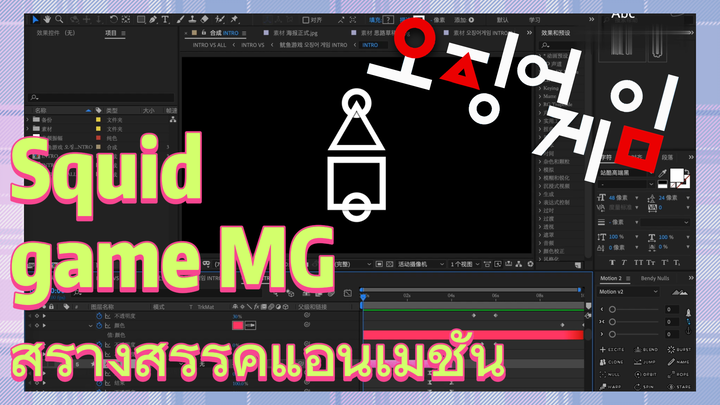Switch to the 默认 default workspace
Image resolution: width=720 pixels, height=405 pixels.
click(503, 20)
